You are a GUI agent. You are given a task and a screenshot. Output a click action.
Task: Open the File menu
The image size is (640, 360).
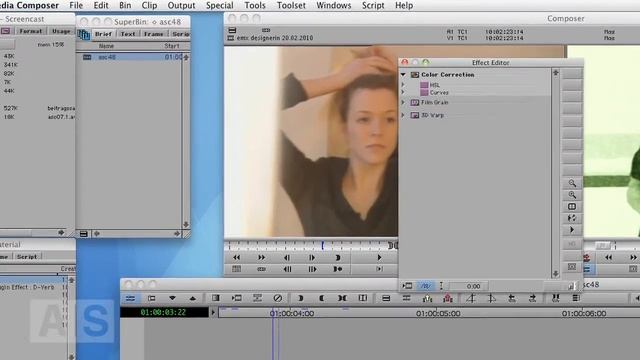coord(76,5)
